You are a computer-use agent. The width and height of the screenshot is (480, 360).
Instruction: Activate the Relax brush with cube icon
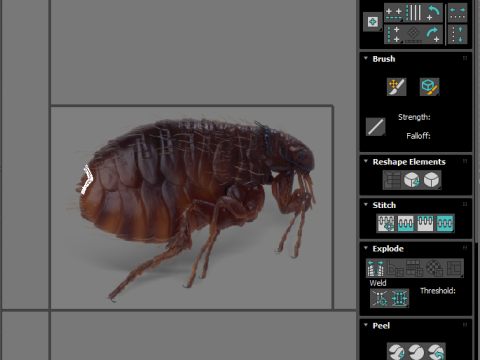(x=429, y=87)
